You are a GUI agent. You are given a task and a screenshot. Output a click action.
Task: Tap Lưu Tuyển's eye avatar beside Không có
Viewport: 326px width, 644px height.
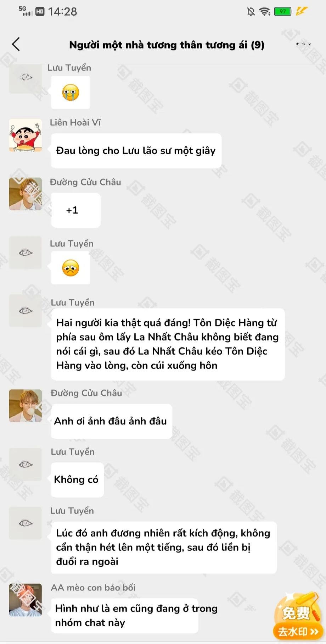[x=26, y=465]
